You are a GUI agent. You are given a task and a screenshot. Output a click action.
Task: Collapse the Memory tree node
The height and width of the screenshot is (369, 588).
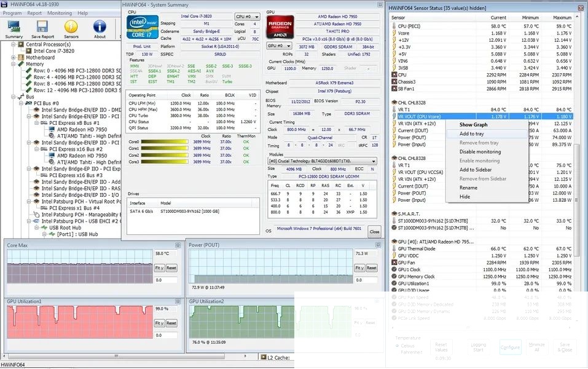(13, 64)
